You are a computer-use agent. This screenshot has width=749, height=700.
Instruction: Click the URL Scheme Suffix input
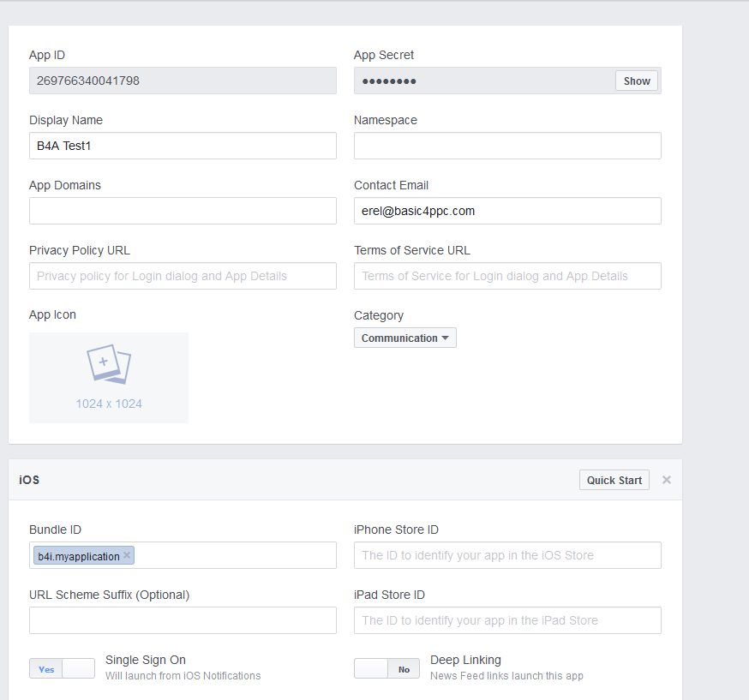click(183, 620)
